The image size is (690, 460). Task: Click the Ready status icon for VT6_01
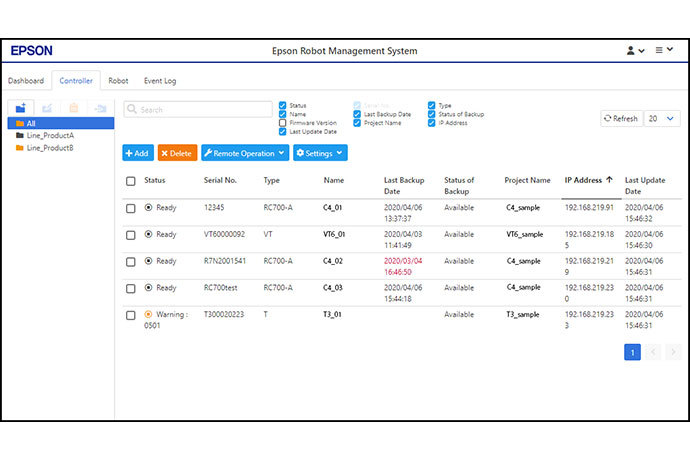click(x=148, y=234)
